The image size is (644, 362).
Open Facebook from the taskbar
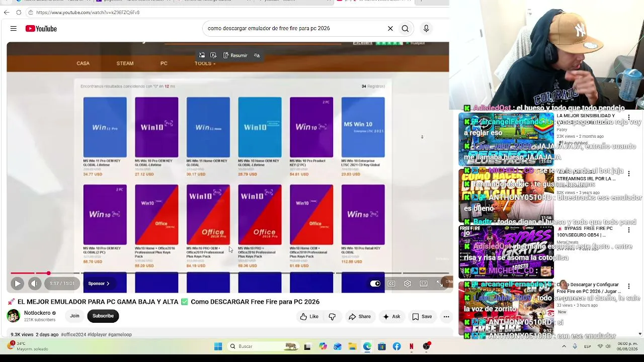[397, 346]
